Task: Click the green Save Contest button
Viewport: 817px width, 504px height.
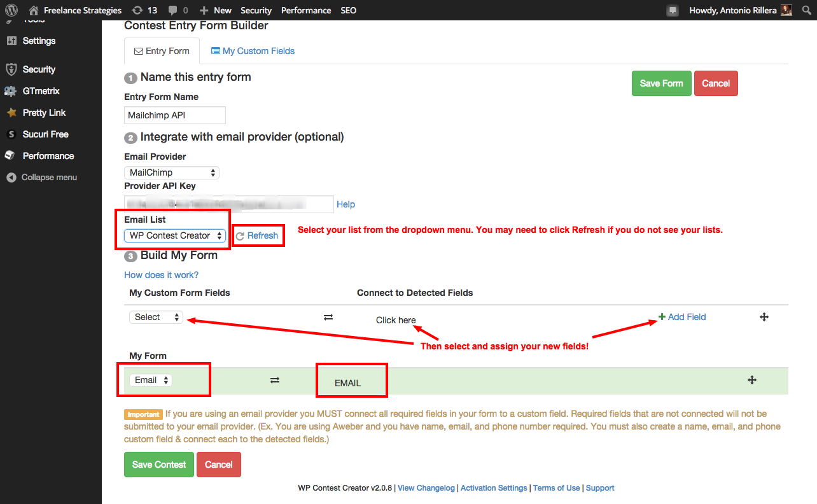Action: tap(159, 465)
